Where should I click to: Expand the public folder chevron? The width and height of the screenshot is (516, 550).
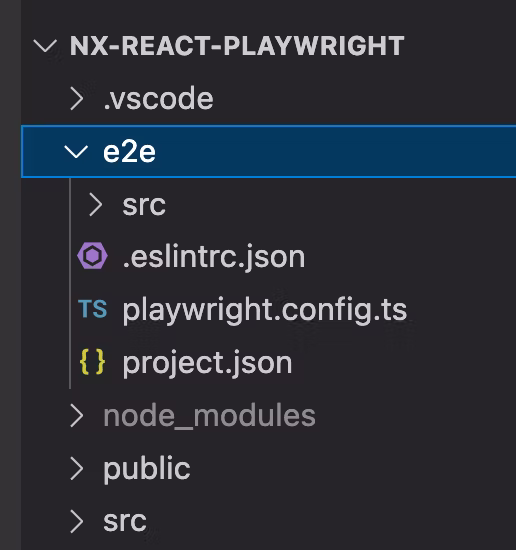(77, 468)
